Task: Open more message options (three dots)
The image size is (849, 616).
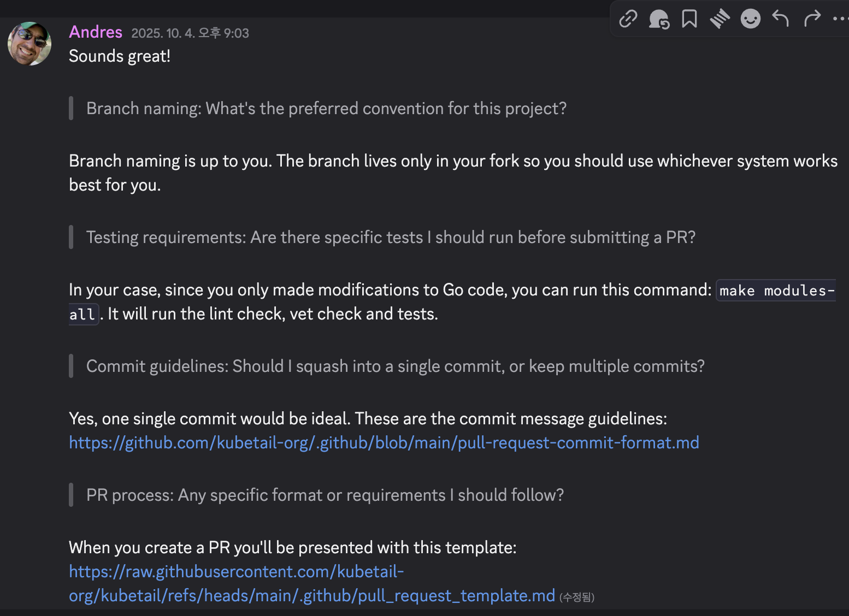Action: point(839,19)
